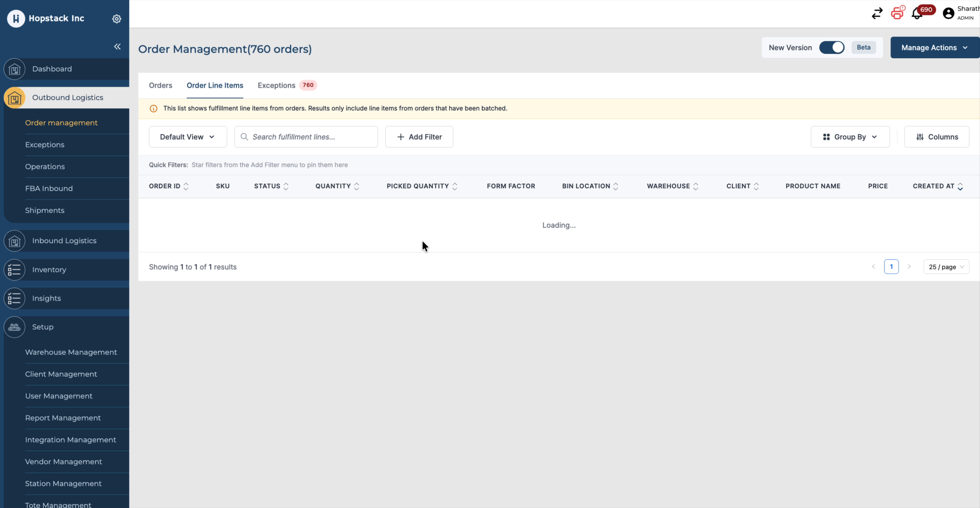Select the Order Line Items tab
The width and height of the screenshot is (980, 508).
point(215,85)
